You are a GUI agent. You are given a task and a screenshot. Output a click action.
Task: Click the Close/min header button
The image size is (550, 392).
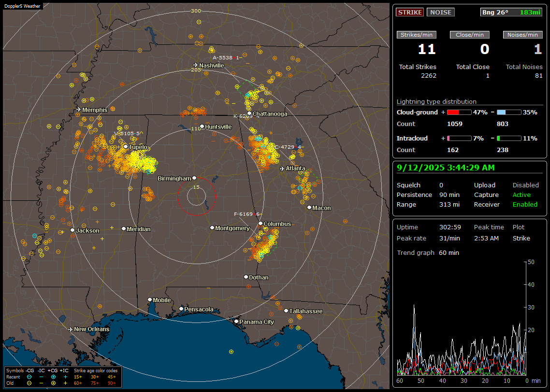pos(470,35)
